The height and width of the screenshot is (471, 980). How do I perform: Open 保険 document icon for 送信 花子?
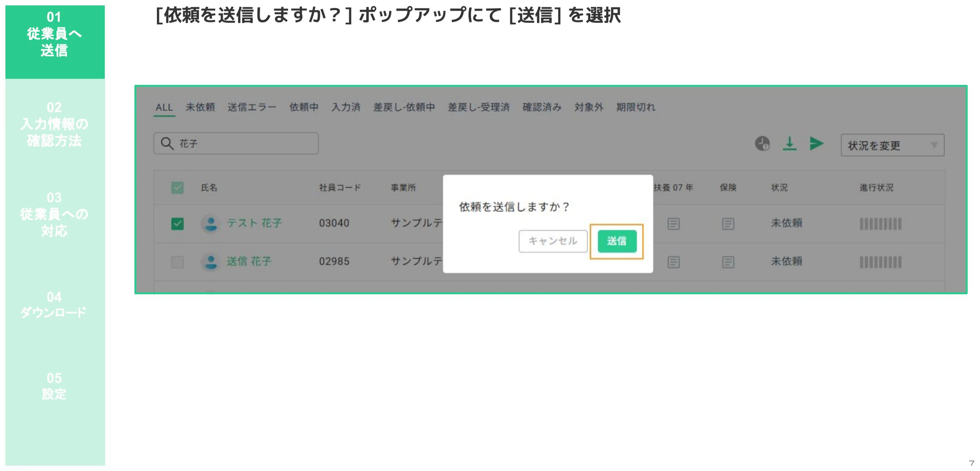click(x=728, y=262)
